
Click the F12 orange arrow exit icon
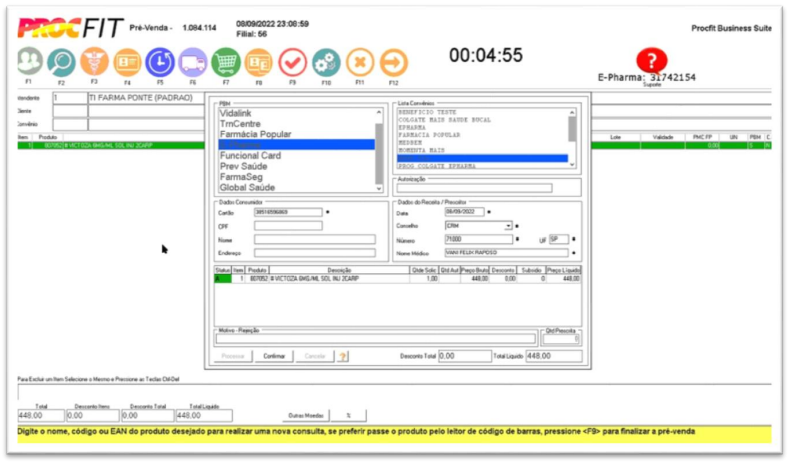coord(393,62)
